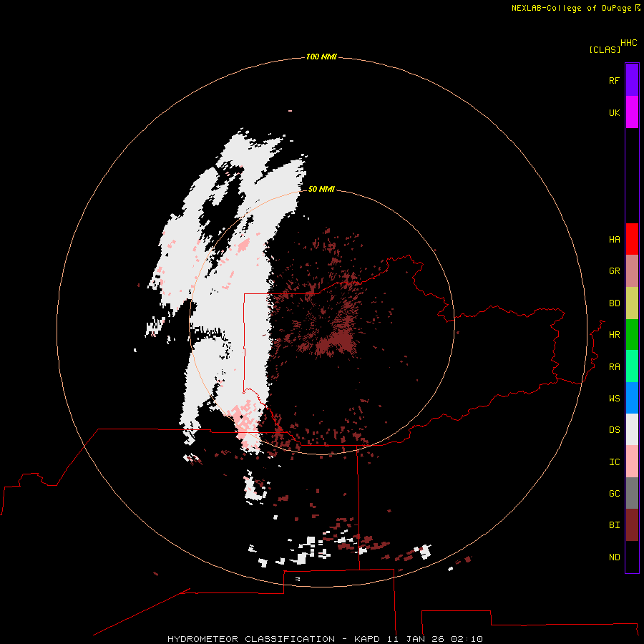Click the 11 JAN 26 date stamp
Image resolution: width=644 pixels, height=644 pixels.
click(x=415, y=639)
